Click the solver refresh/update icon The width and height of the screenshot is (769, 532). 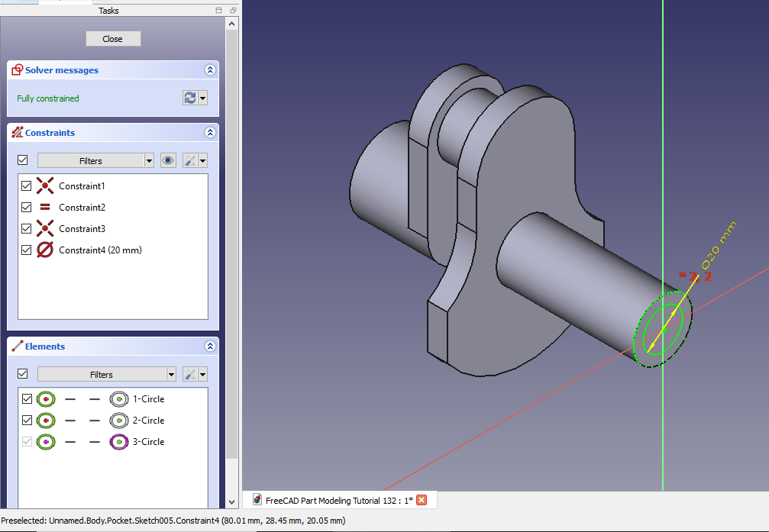(x=189, y=98)
